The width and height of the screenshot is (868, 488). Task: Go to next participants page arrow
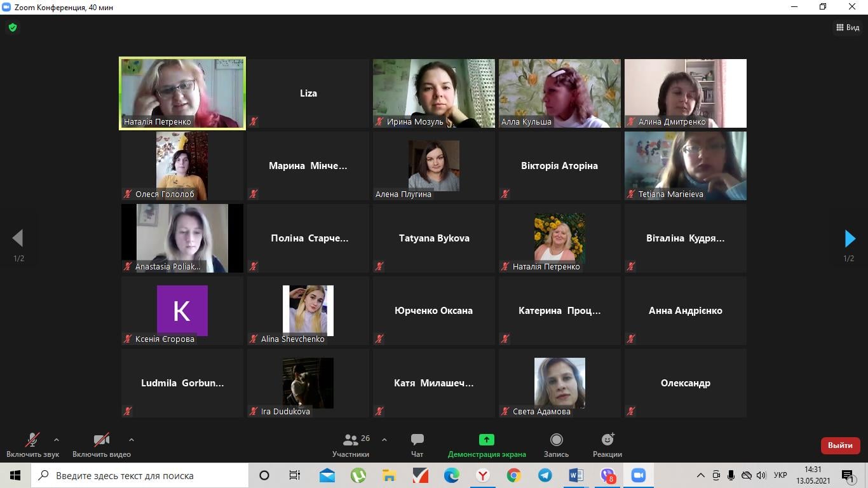850,238
